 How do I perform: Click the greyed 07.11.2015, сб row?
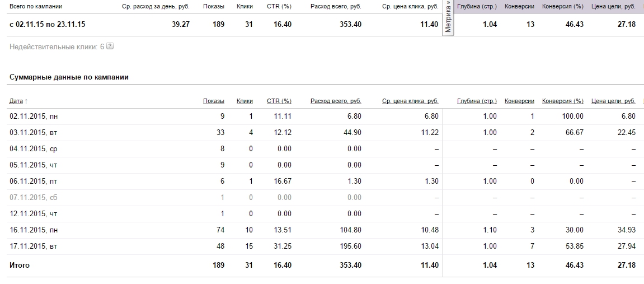click(x=34, y=198)
